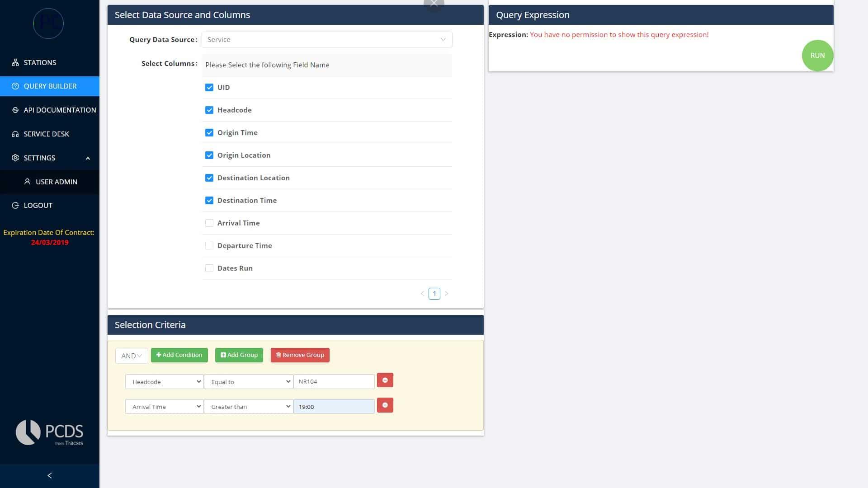Click the Remove Group button
The image size is (868, 488).
(300, 355)
